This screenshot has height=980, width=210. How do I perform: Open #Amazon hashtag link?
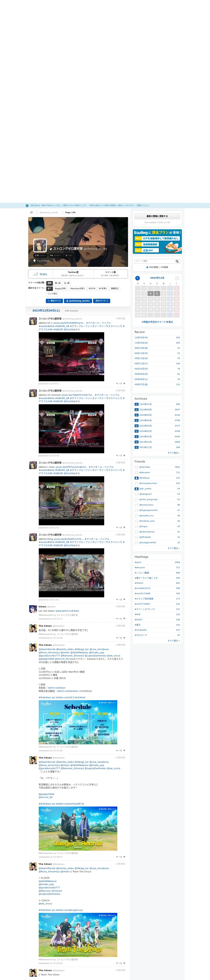point(140,568)
